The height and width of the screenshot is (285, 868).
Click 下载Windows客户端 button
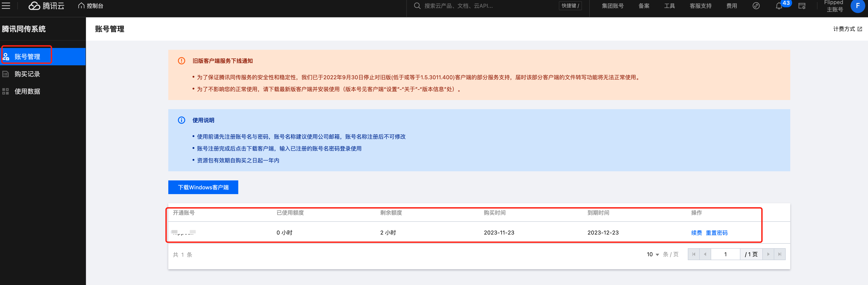click(x=203, y=187)
